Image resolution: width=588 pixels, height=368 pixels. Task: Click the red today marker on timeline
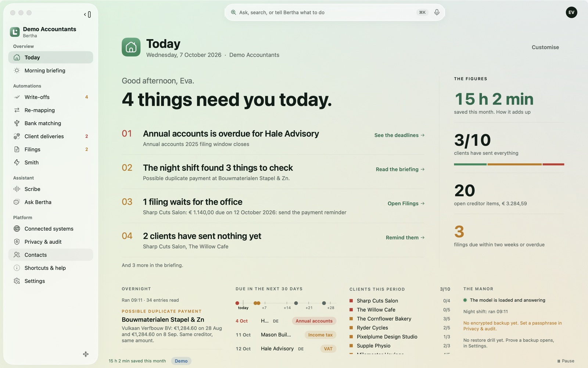click(237, 303)
